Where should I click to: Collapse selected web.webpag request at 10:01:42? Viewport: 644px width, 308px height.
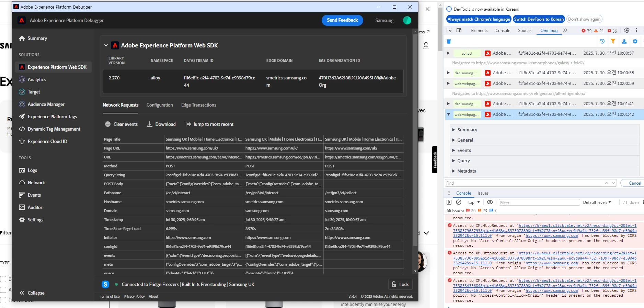tap(448, 114)
